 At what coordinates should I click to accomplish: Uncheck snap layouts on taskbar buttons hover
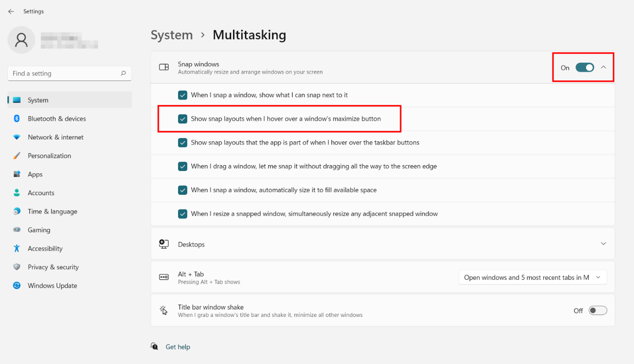tap(183, 143)
